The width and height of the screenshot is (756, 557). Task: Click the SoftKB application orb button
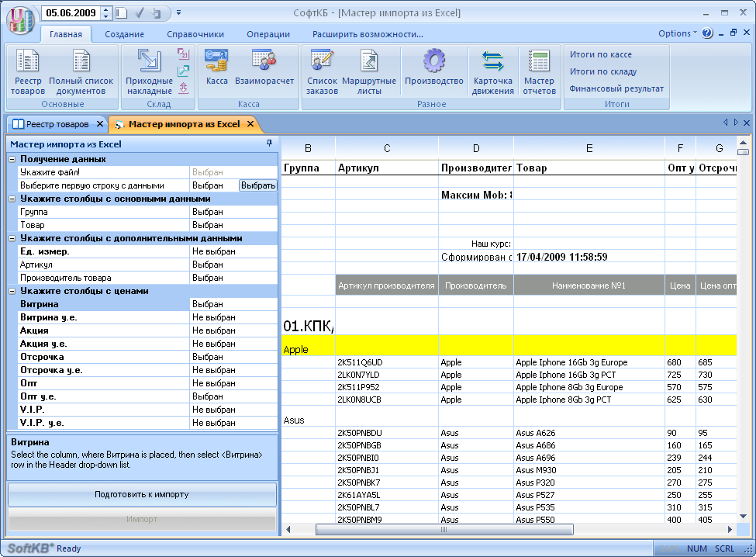20,20
